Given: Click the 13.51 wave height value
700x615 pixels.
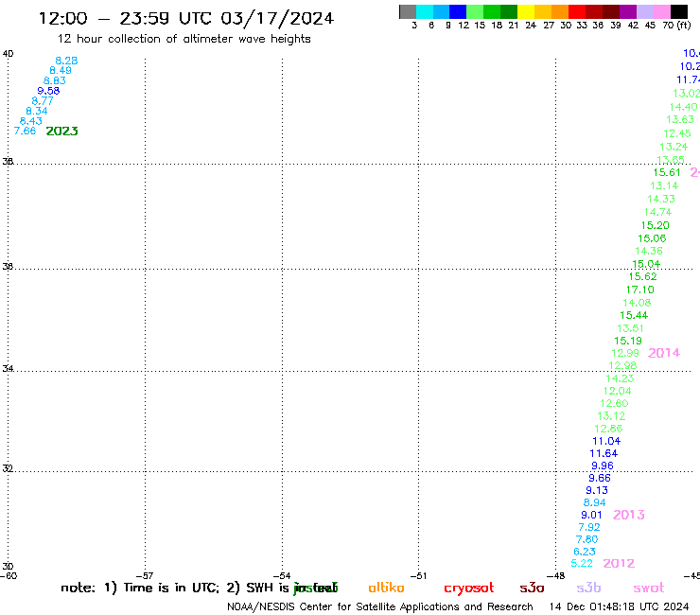Looking at the screenshot, I should 630,327.
